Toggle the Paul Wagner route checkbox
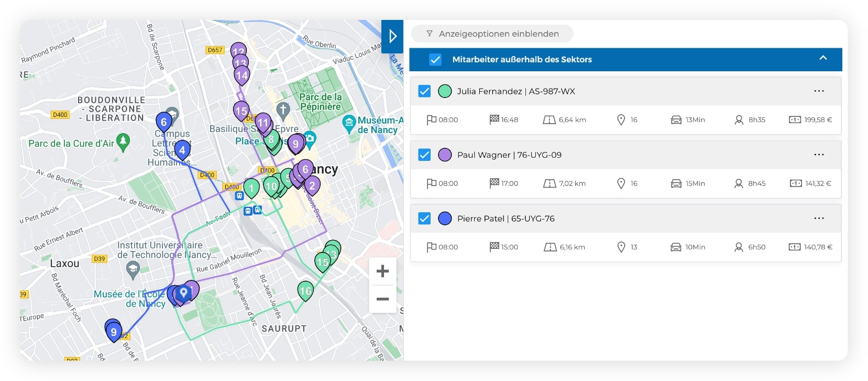 (424, 155)
